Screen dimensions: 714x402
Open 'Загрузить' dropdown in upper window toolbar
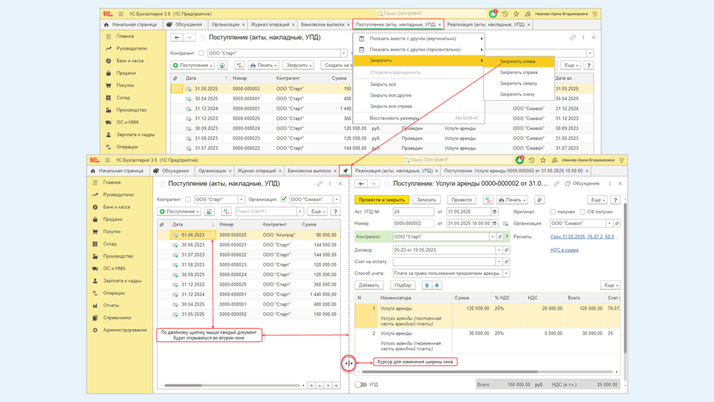[x=298, y=66]
